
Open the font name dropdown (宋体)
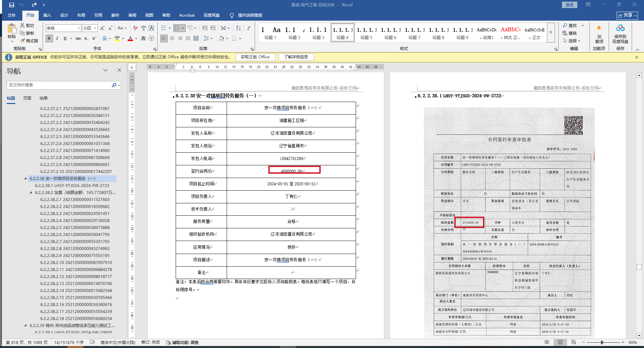[79, 28]
